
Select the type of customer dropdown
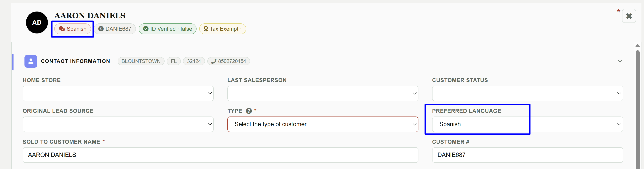coord(323,124)
